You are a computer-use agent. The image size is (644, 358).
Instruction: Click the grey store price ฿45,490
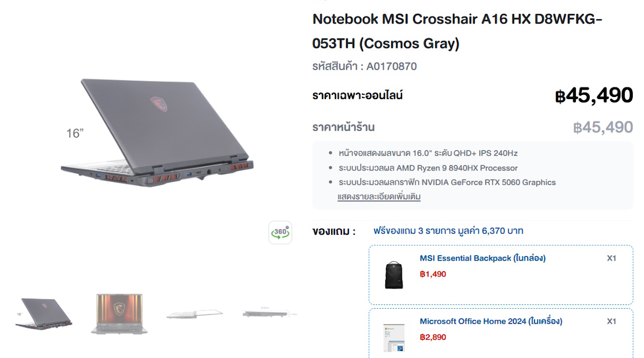[x=603, y=128]
